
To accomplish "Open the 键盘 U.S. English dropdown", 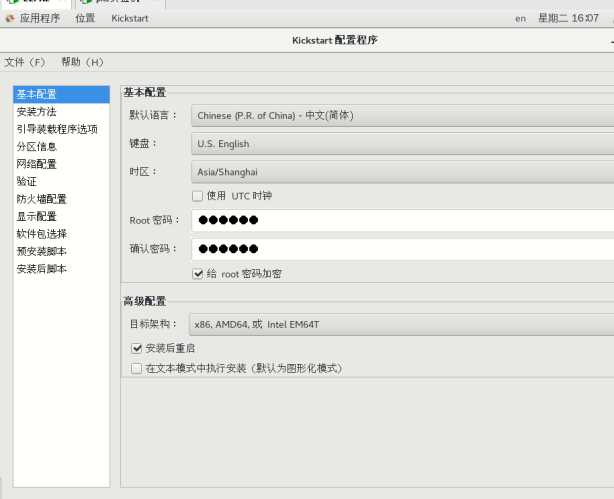I will [403, 144].
